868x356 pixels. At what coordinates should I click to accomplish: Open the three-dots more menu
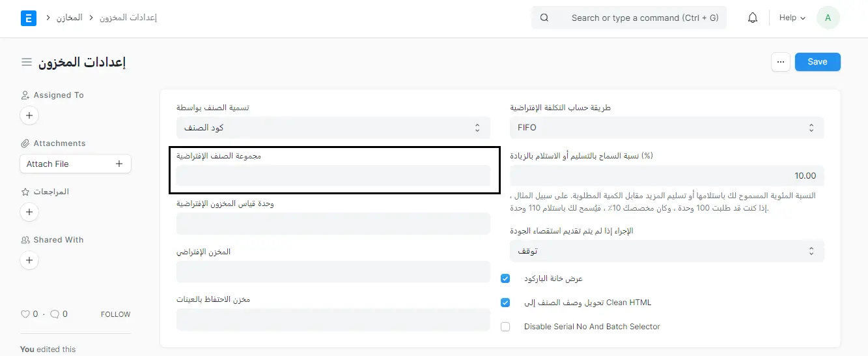click(781, 62)
